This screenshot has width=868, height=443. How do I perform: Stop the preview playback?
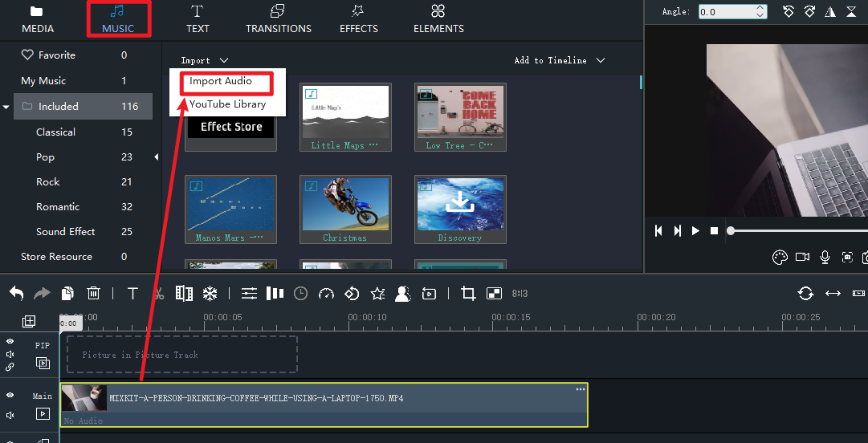point(714,230)
